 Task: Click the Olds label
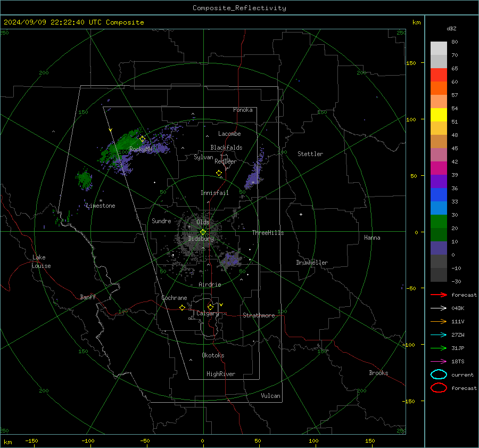click(203, 222)
